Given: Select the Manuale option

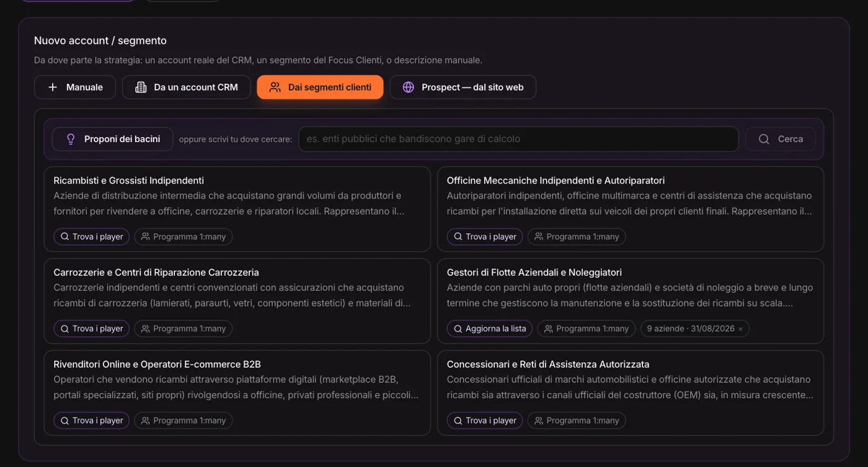Looking at the screenshot, I should tap(74, 87).
